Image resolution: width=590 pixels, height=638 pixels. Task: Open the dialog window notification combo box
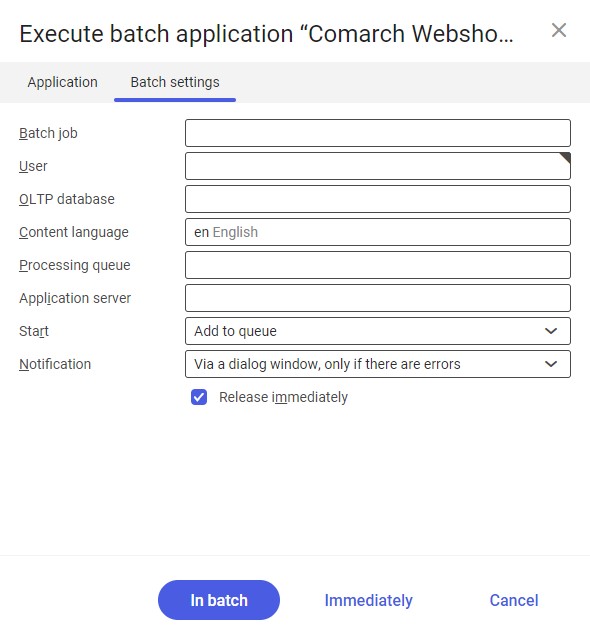point(378,364)
